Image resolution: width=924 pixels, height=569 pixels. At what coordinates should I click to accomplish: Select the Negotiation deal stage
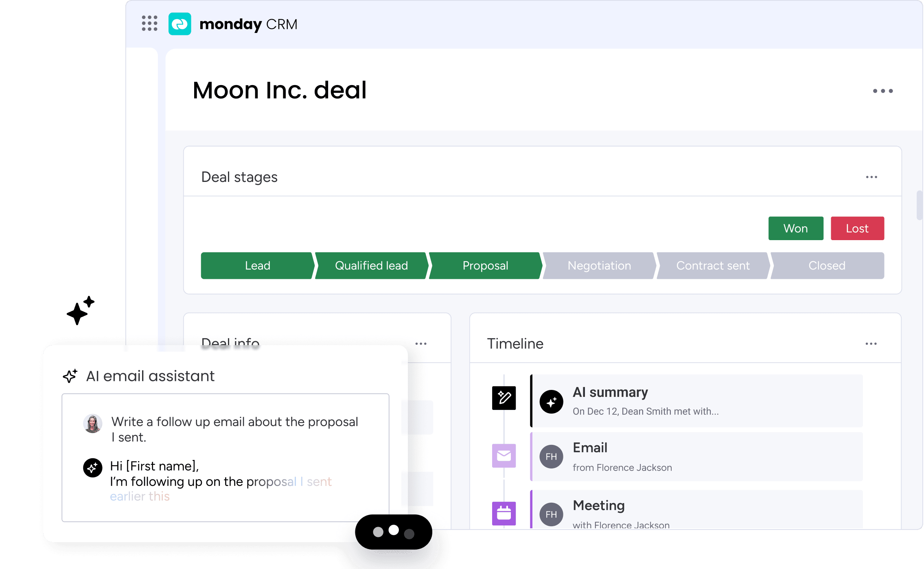click(x=599, y=265)
